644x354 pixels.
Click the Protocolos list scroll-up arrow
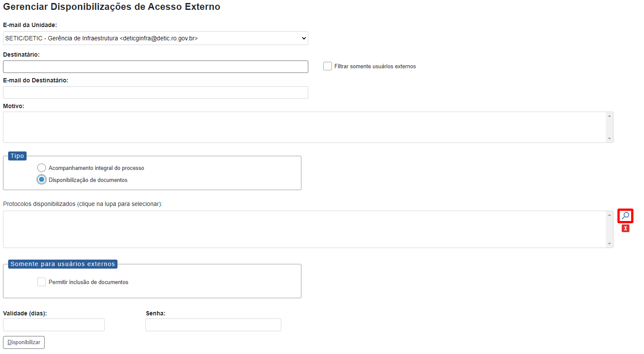pyautogui.click(x=609, y=215)
